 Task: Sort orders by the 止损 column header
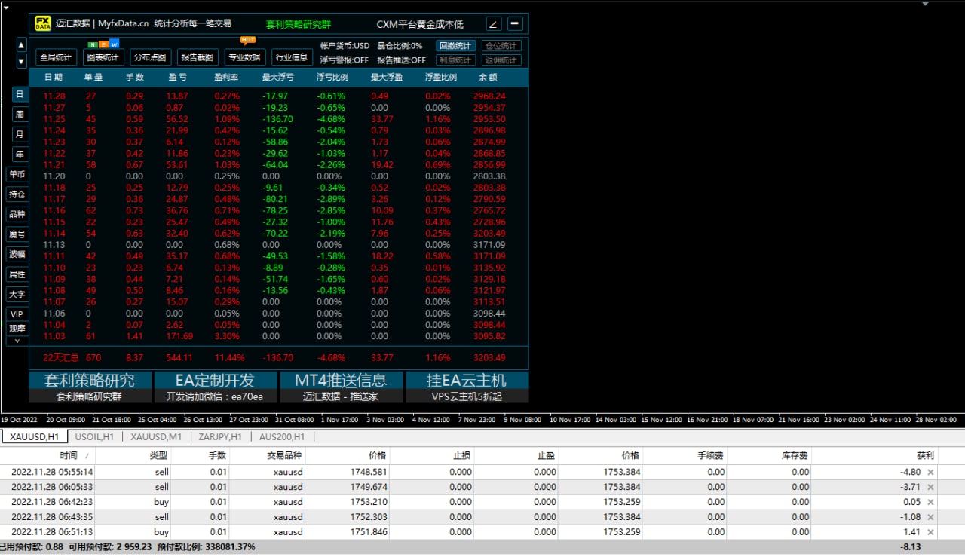click(431, 455)
